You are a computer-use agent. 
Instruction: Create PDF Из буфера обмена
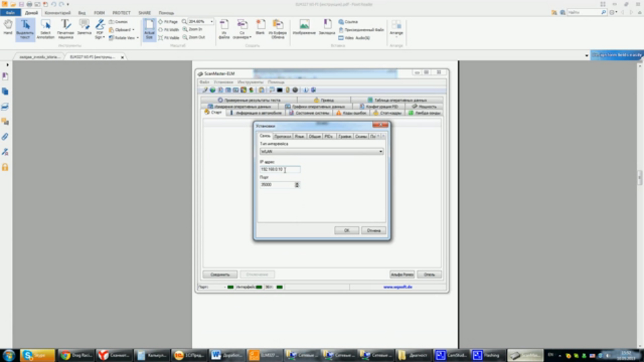click(x=278, y=29)
